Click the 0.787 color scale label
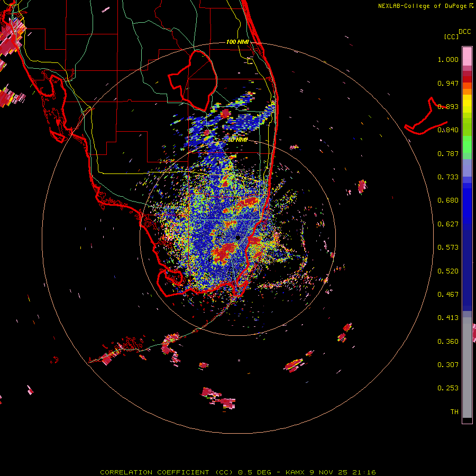Viewport: 476px width, 476px height. click(448, 153)
